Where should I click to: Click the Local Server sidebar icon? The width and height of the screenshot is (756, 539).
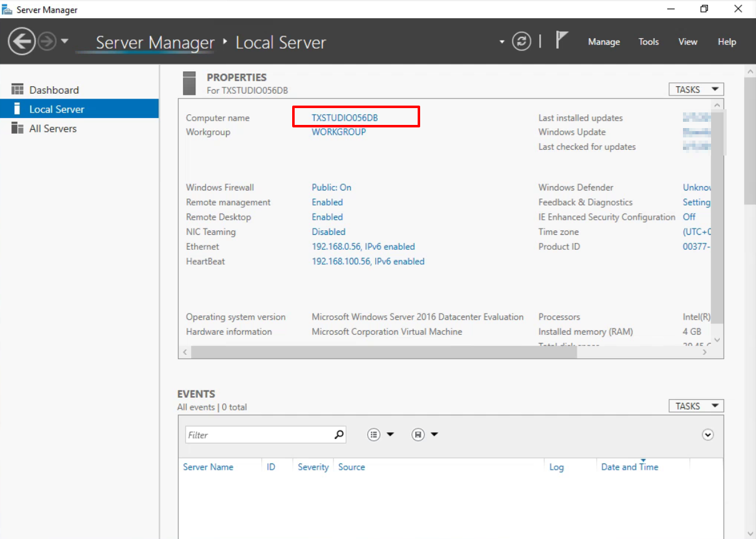[x=17, y=109]
